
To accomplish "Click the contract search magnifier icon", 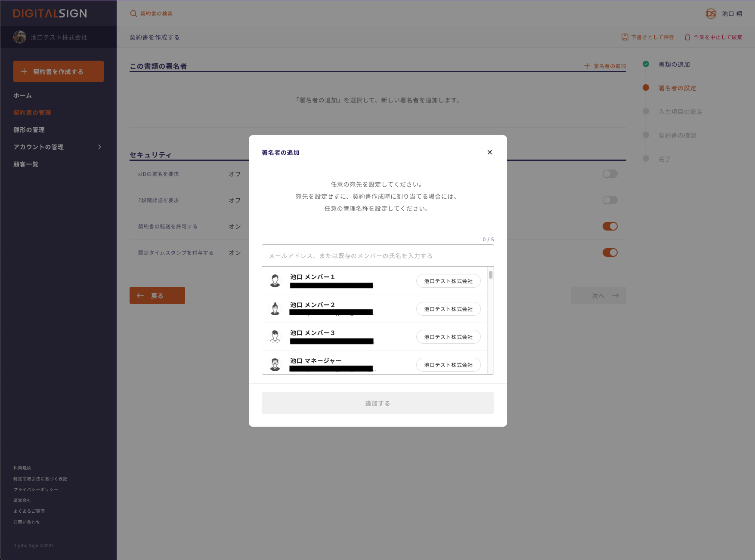I will point(133,14).
